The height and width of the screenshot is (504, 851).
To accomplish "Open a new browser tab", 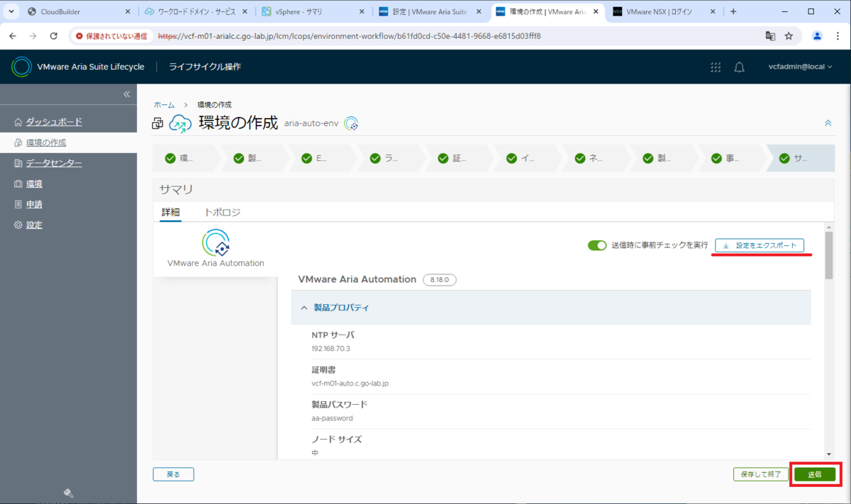I will (733, 11).
